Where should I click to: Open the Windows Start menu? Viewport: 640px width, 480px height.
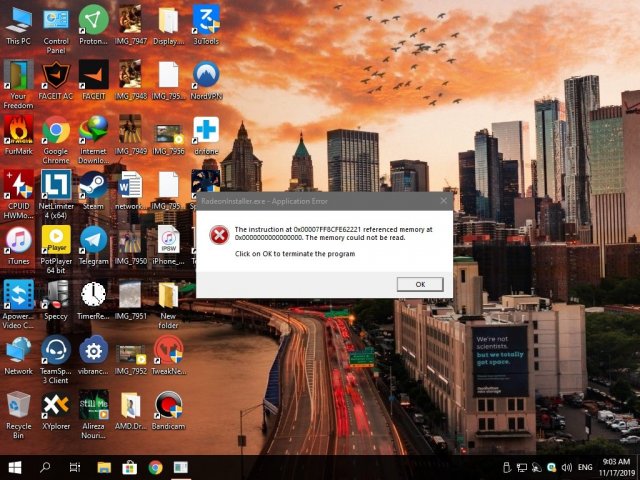(x=16, y=467)
